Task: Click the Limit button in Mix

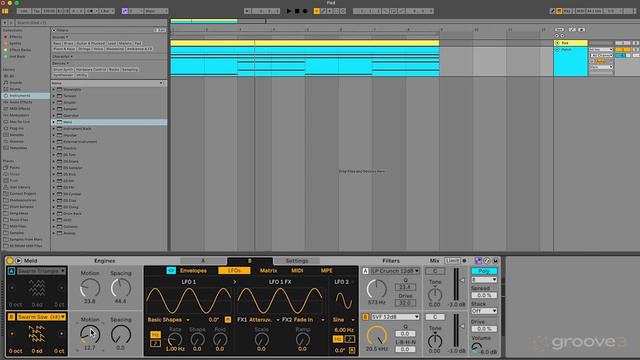Action: pos(452,260)
